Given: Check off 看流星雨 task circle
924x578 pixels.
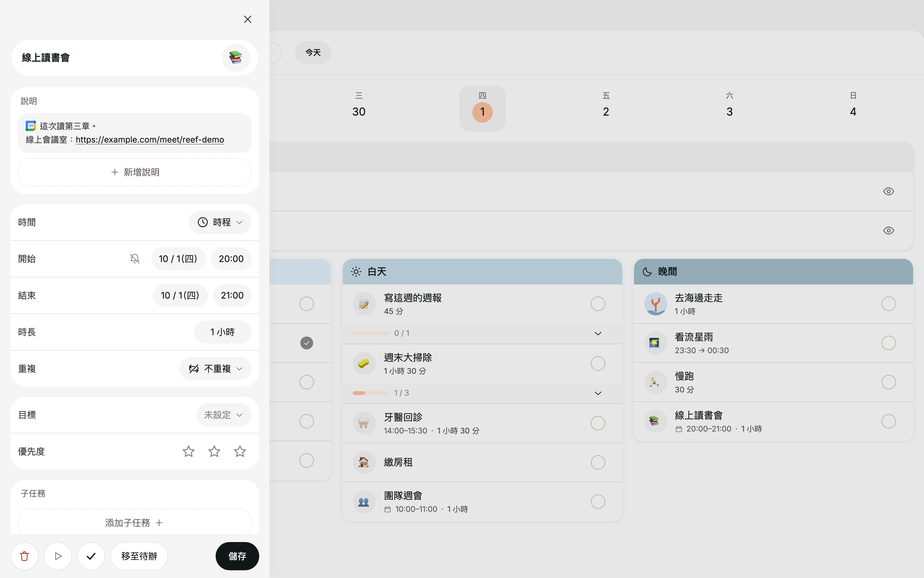Looking at the screenshot, I should pyautogui.click(x=888, y=343).
